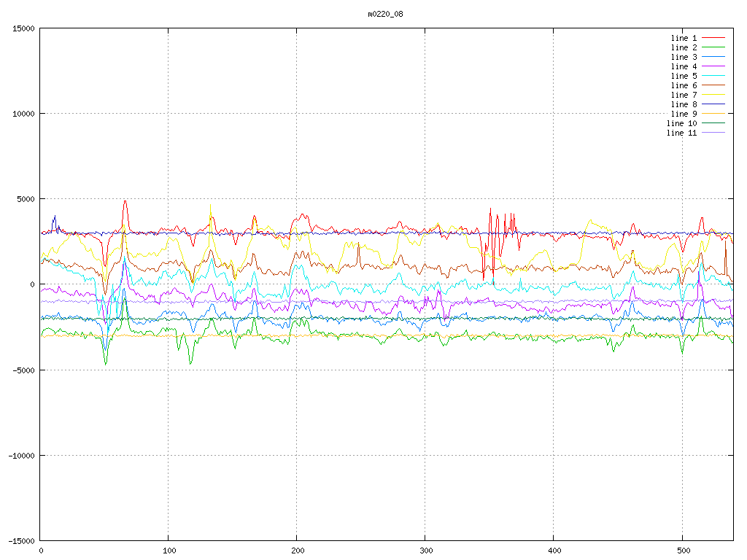Hide line 2 via its legend label
747x560 pixels.
point(684,47)
